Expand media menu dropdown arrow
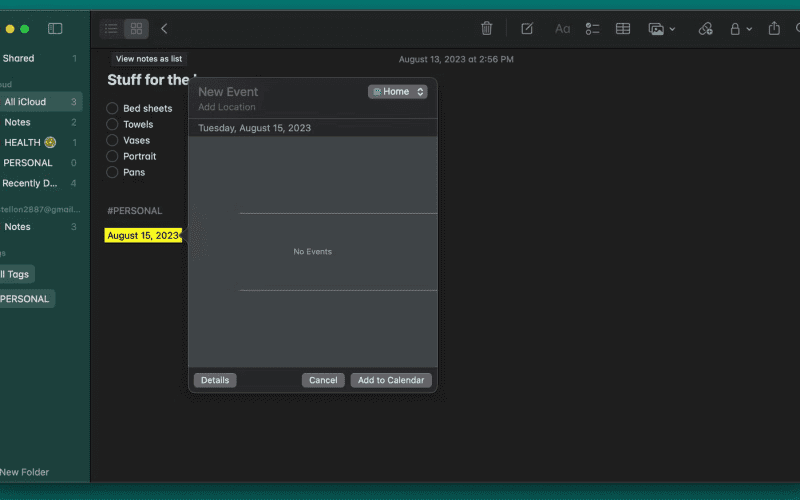Viewport: 800px width, 500px height. (x=672, y=29)
